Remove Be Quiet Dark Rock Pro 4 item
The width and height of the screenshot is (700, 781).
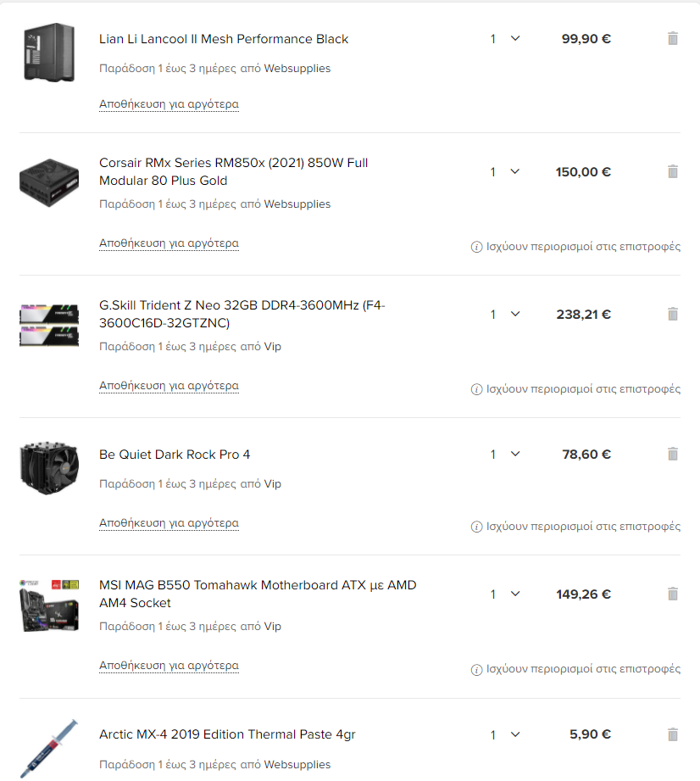(673, 454)
